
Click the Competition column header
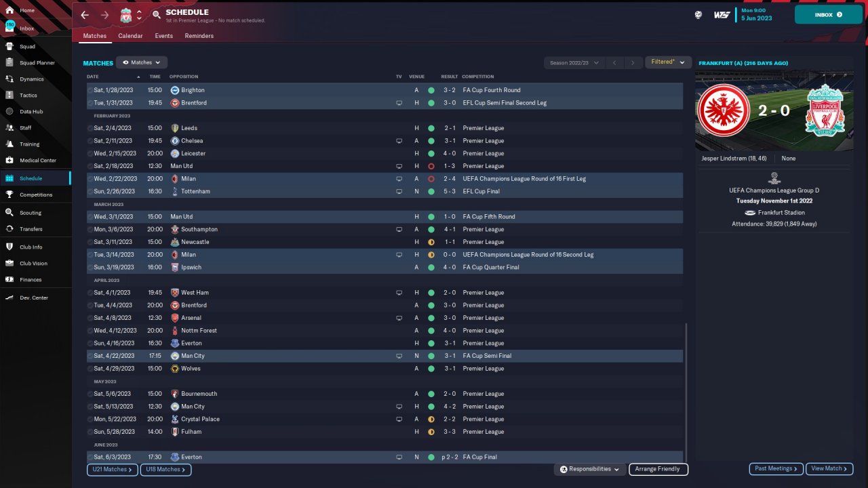[x=478, y=77]
